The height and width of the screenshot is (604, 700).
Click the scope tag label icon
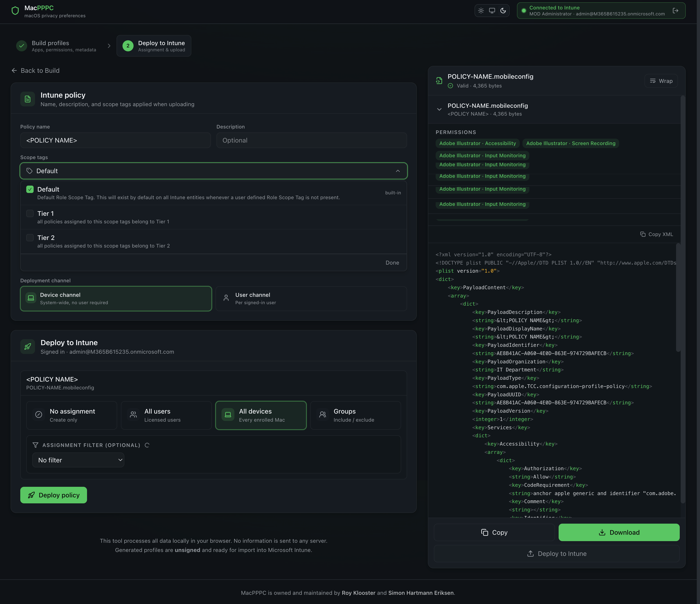pos(29,171)
